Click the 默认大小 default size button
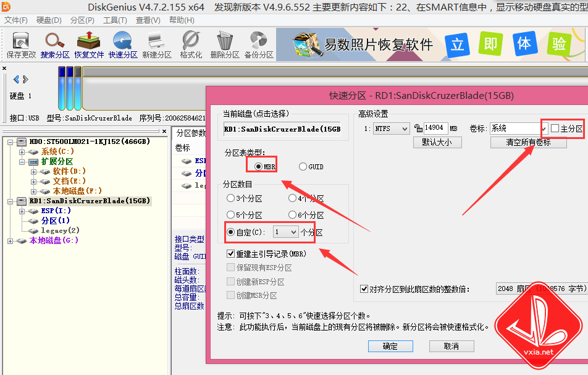This screenshot has height=375, width=588. tap(437, 142)
